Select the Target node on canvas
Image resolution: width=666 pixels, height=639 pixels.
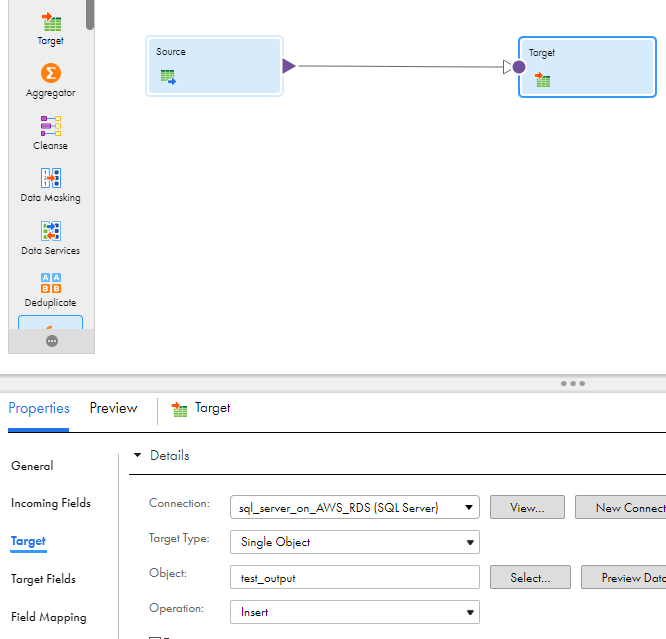(587, 67)
